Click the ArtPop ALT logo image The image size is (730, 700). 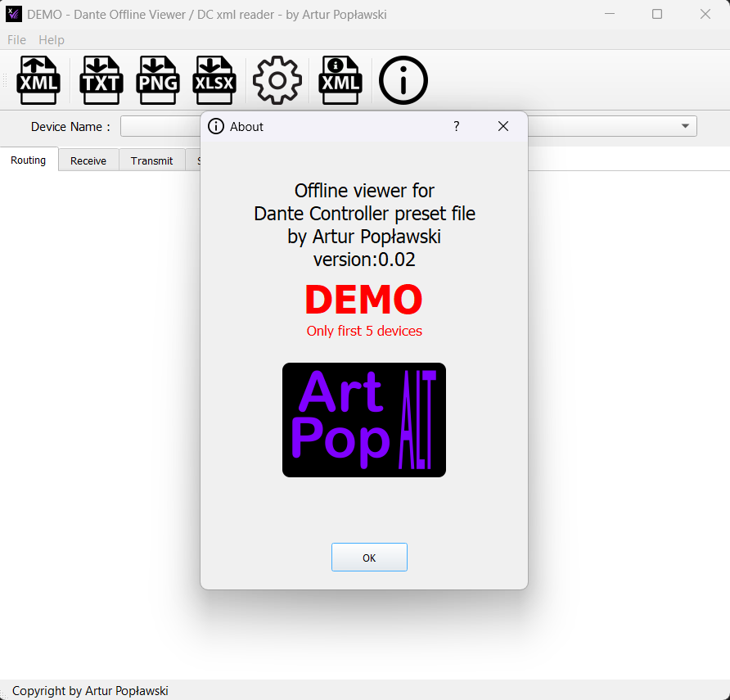pos(364,420)
